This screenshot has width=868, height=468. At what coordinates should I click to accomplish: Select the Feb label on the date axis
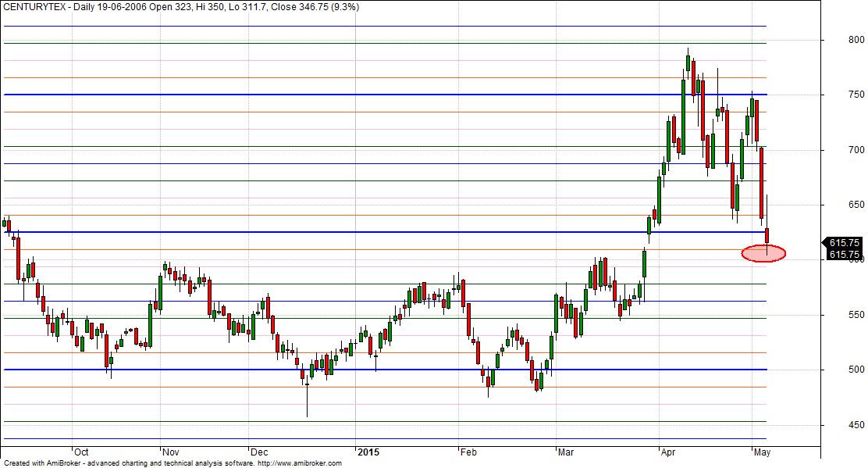pos(469,452)
